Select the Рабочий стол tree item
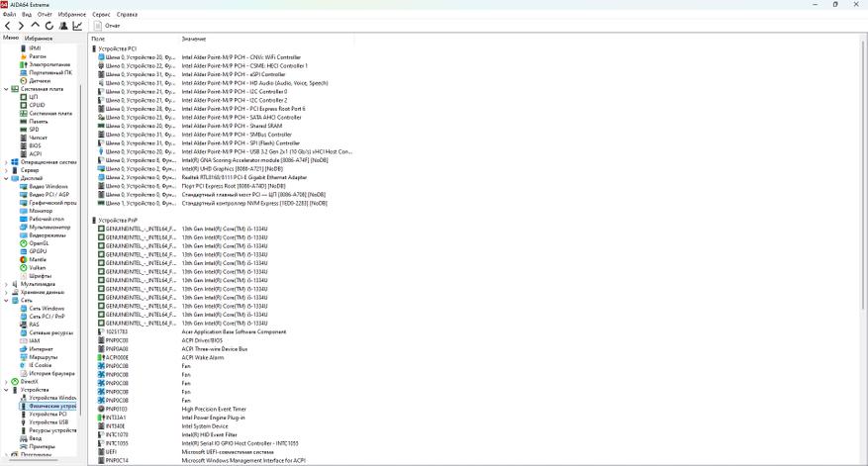 [47, 220]
